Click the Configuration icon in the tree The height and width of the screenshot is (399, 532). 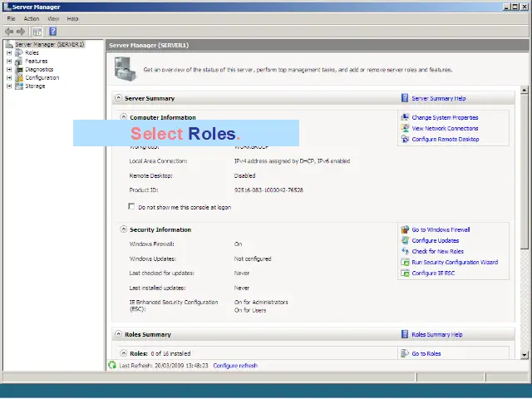19,77
